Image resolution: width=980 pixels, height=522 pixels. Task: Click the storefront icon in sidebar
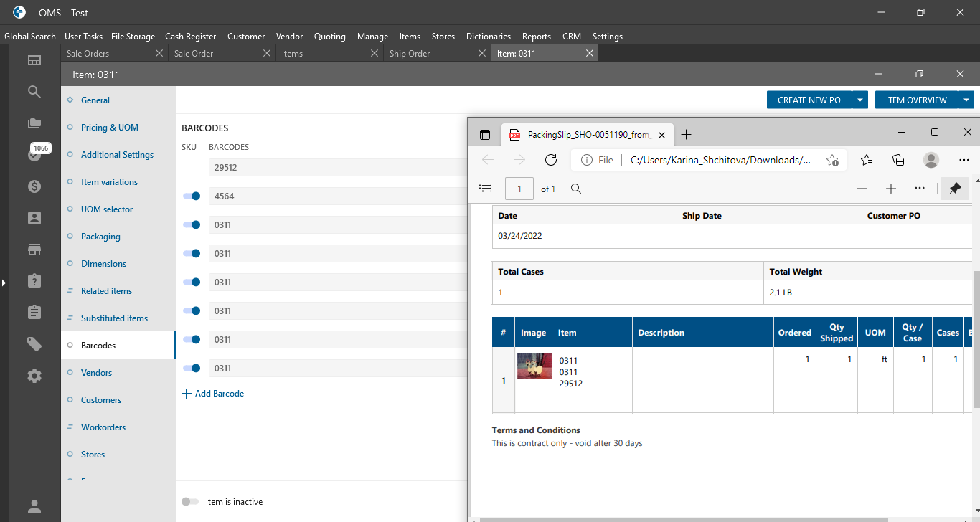coord(34,250)
